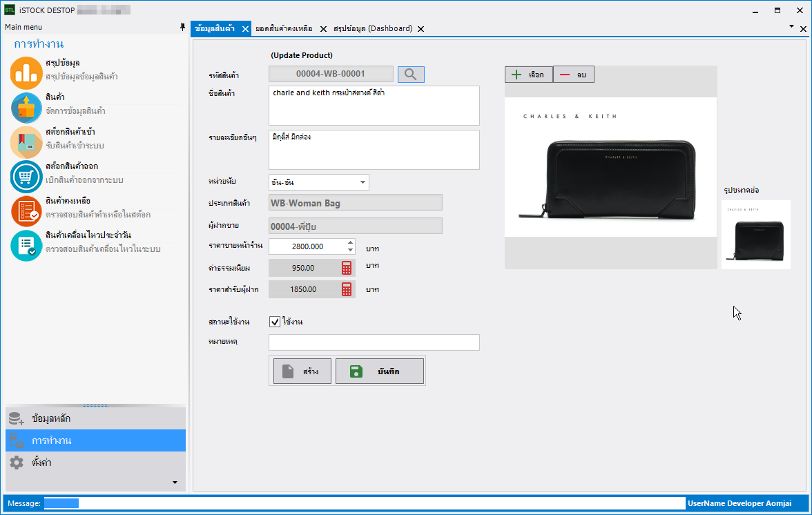Viewport: 812px width, 515px height.
Task: Search product code with magnifier button
Action: click(411, 75)
